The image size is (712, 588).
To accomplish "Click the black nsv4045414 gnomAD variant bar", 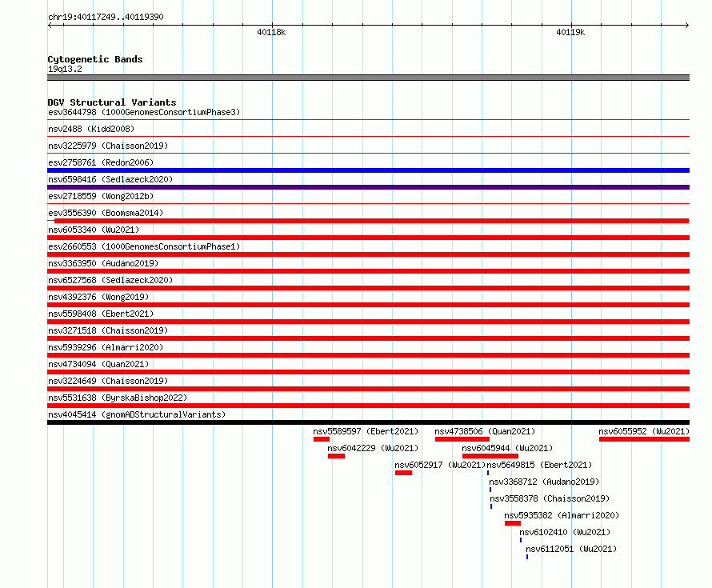I will (368, 422).
